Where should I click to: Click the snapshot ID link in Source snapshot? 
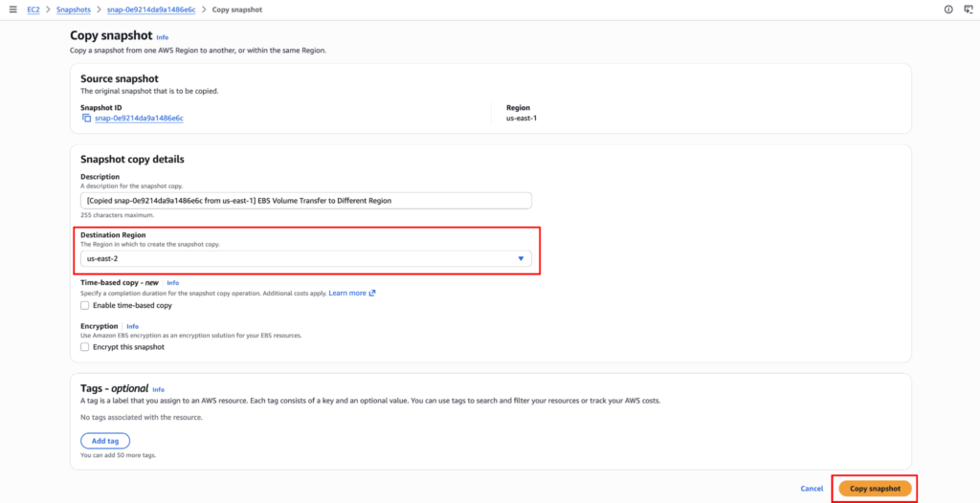[x=139, y=118]
